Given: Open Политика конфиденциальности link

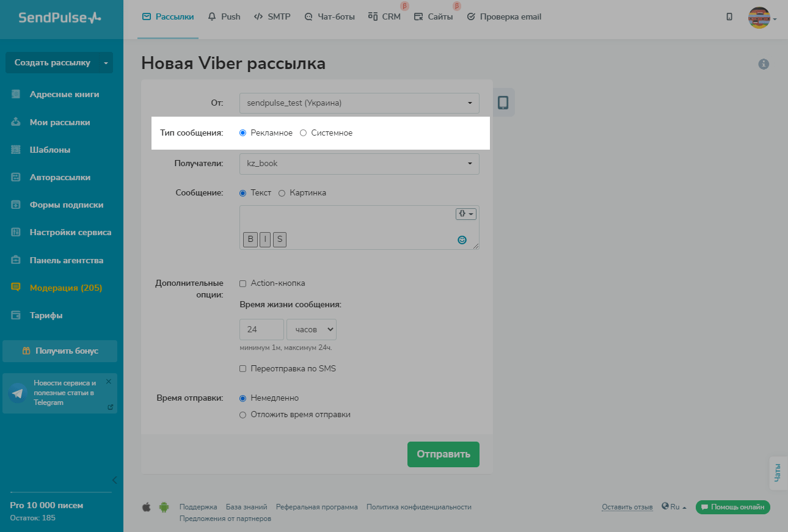Looking at the screenshot, I should click(419, 507).
